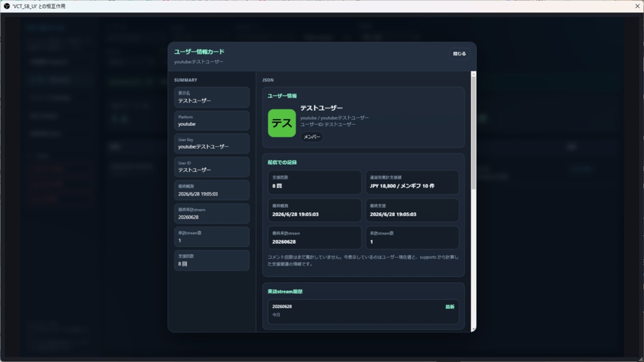Select the 表示名 summary field
Viewport: 644px width, 362px height.
211,97
